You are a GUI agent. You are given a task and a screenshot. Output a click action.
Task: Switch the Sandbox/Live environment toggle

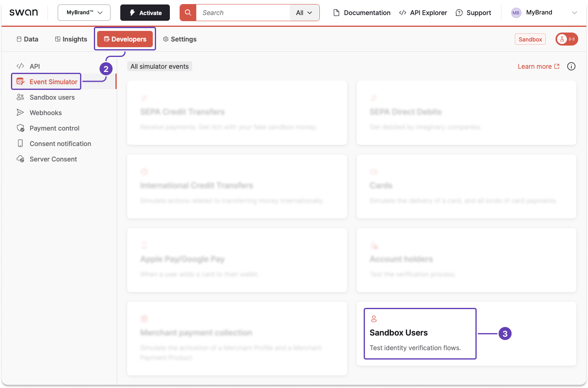(x=566, y=39)
